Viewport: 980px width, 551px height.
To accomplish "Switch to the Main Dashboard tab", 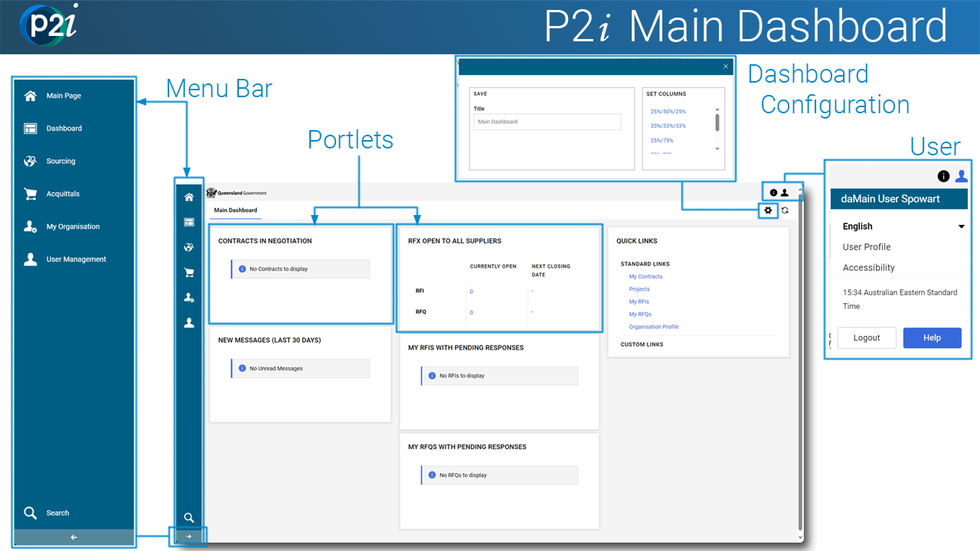I will pos(236,210).
